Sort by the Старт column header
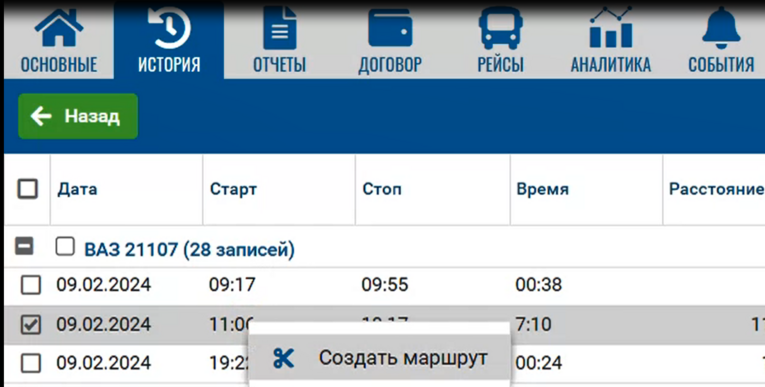This screenshot has height=387, width=765. point(233,189)
